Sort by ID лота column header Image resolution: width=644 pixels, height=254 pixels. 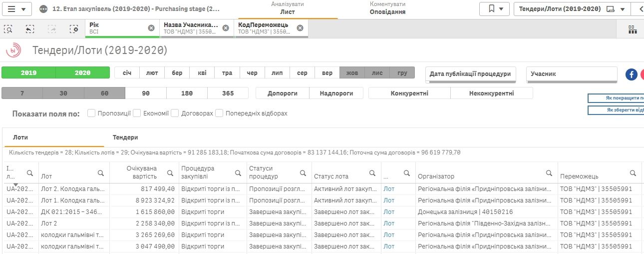10,172
